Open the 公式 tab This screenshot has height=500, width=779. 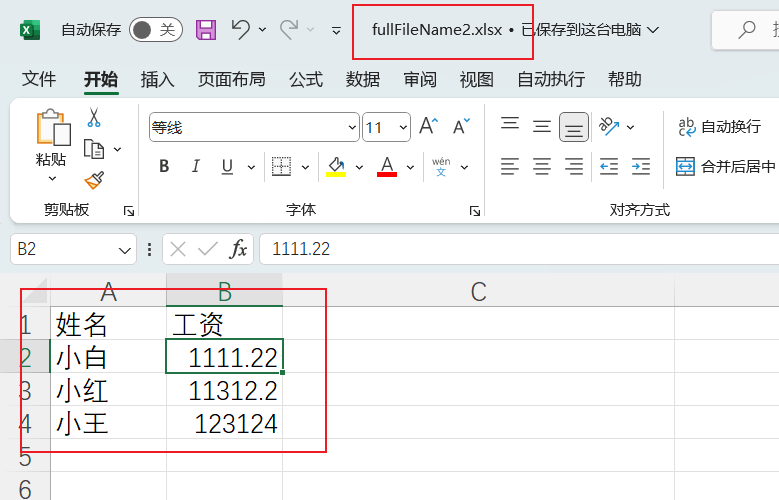[306, 79]
